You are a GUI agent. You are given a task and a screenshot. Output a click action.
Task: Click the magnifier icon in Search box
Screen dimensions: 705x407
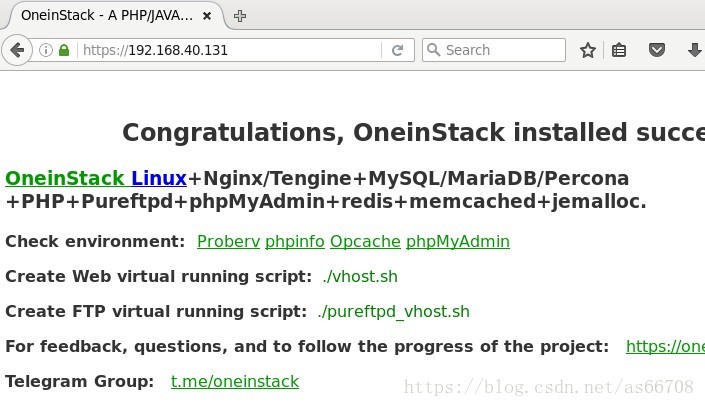coord(433,49)
